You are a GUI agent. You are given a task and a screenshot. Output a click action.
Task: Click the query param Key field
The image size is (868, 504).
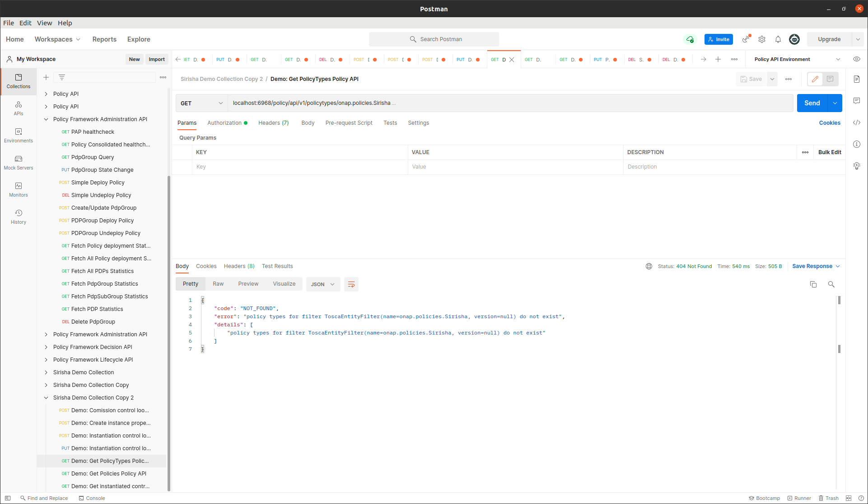pyautogui.click(x=300, y=167)
